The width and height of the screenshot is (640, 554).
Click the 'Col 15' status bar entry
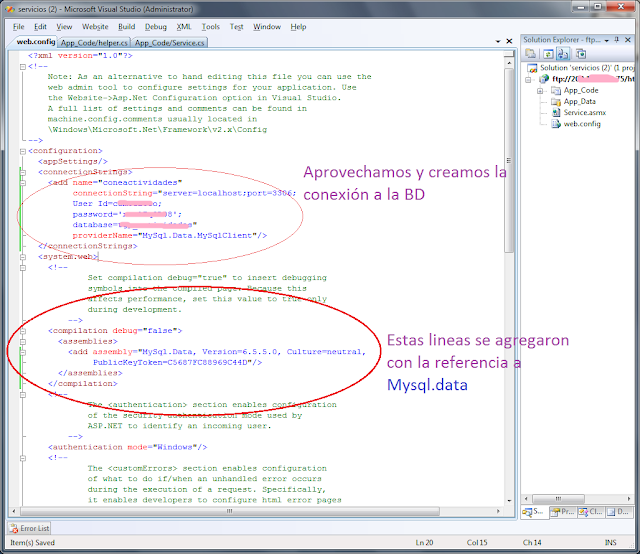(x=477, y=543)
